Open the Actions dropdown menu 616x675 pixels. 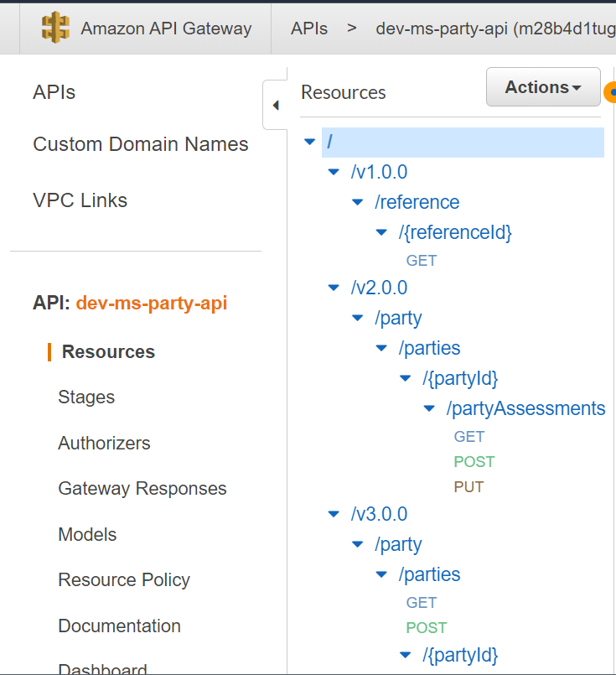click(x=543, y=87)
